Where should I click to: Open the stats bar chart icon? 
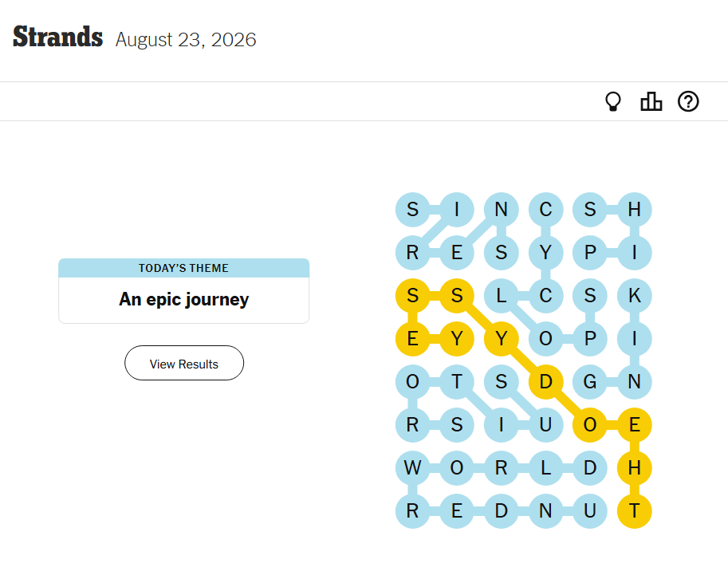651,101
